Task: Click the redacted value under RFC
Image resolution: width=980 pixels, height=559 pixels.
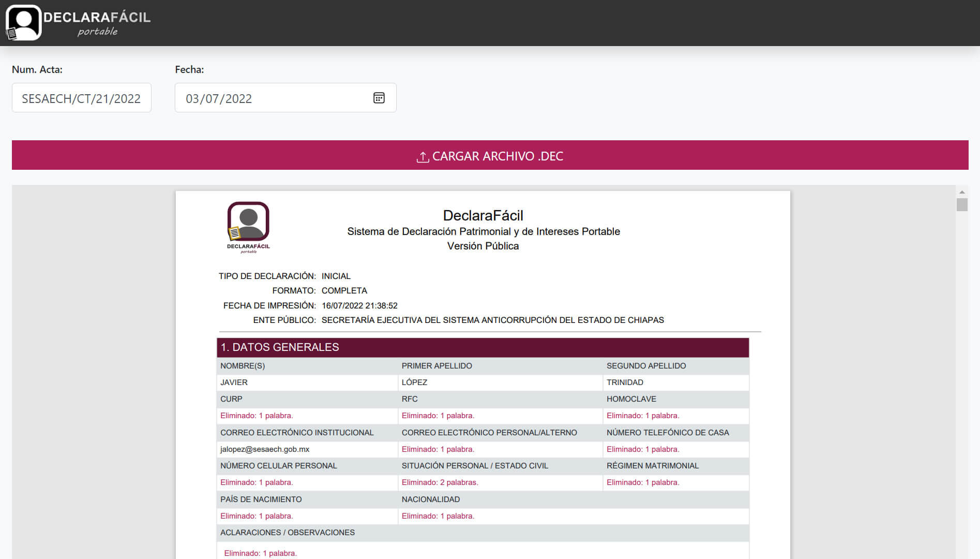Action: click(x=438, y=416)
